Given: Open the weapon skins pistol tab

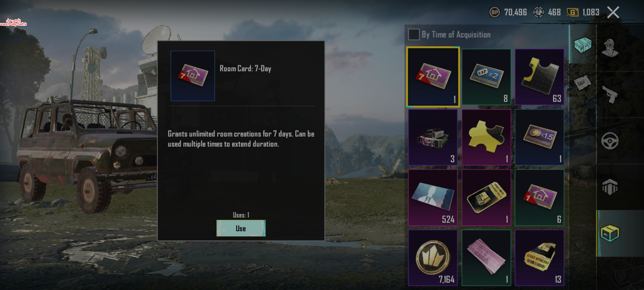Looking at the screenshot, I should pos(610,95).
